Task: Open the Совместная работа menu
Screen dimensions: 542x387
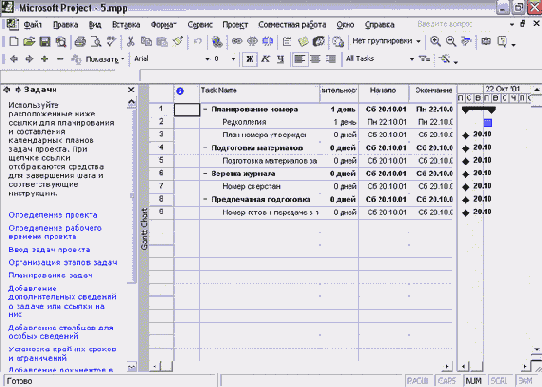Action: [x=292, y=25]
